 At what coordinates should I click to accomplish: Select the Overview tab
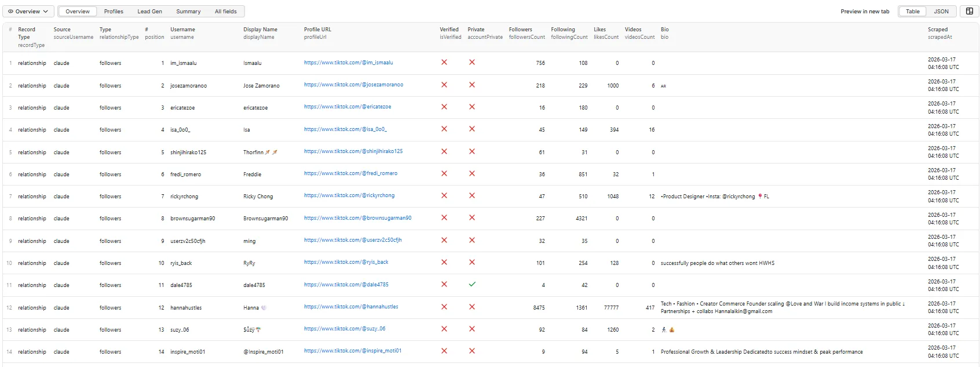(x=78, y=11)
